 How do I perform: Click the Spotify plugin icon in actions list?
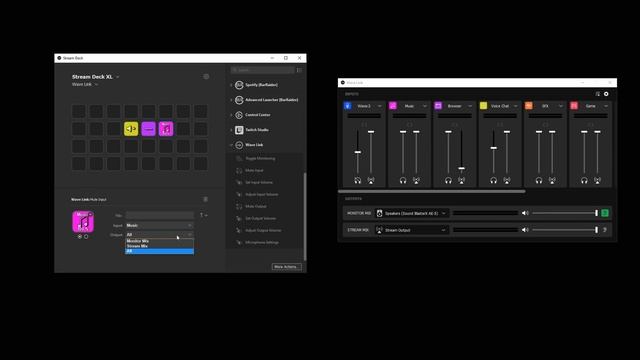coord(239,85)
